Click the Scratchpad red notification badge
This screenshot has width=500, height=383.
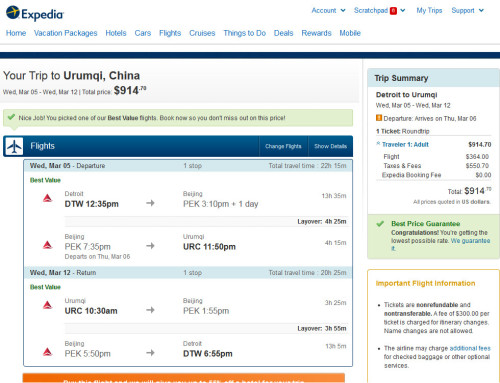click(x=393, y=11)
